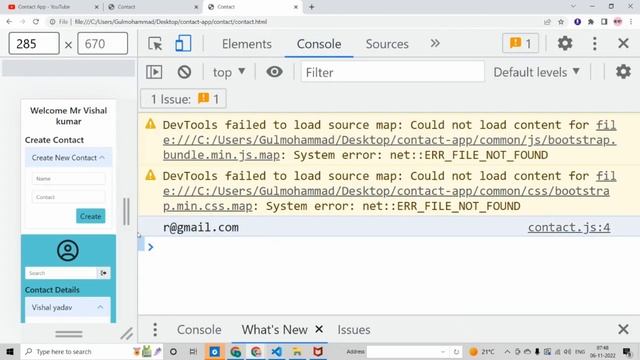Focus the Contact input field

coord(69,197)
